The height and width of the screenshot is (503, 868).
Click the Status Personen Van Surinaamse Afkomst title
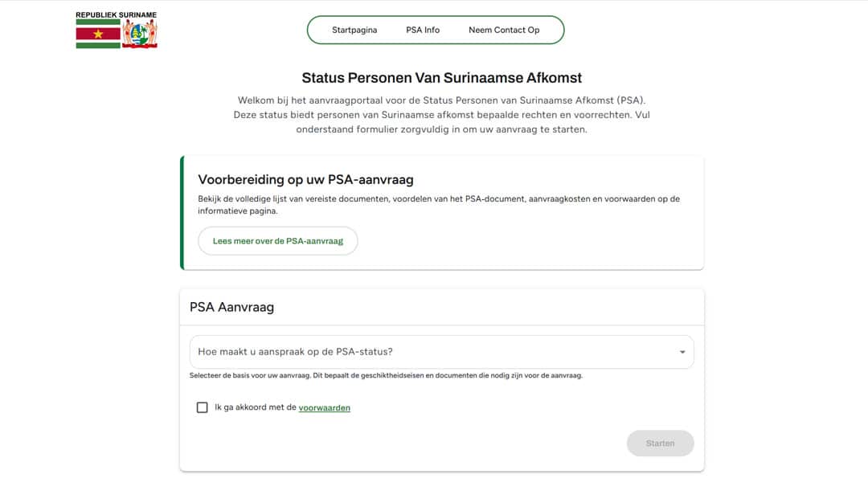(441, 78)
